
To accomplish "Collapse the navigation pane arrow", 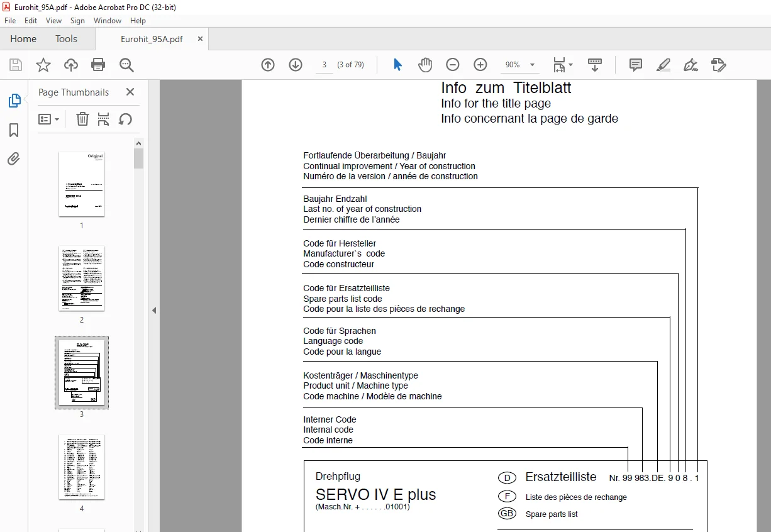I will [154, 310].
